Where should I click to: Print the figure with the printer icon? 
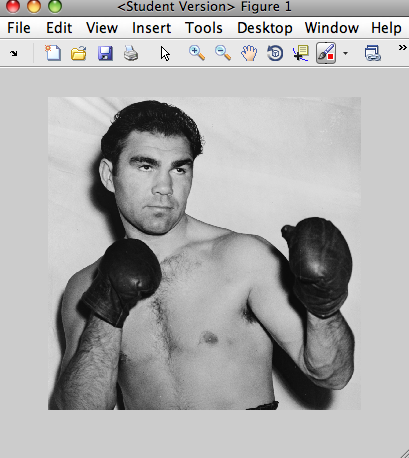click(x=131, y=53)
